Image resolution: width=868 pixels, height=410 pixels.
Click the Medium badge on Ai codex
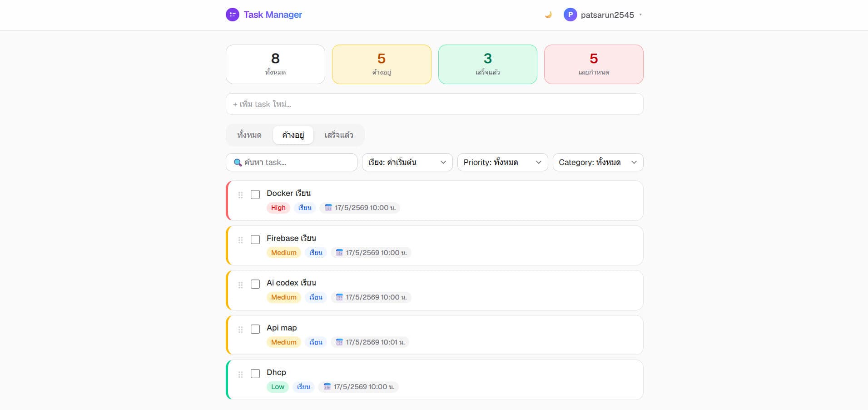284,297
